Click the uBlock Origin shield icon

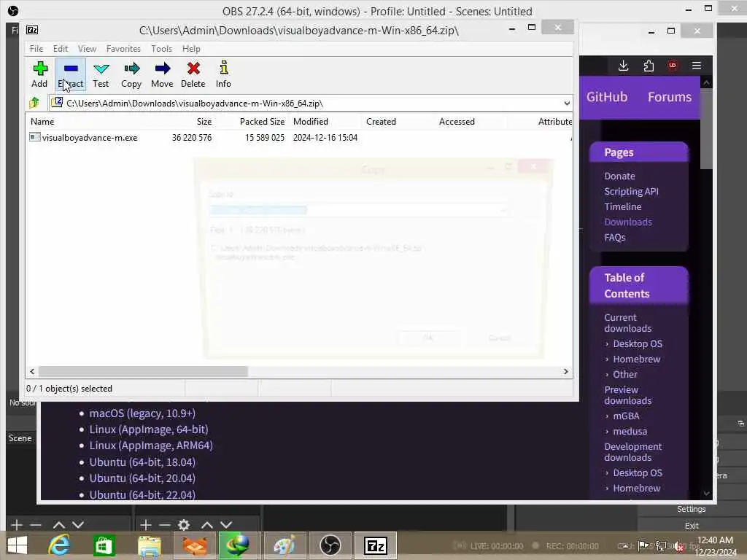tap(673, 65)
